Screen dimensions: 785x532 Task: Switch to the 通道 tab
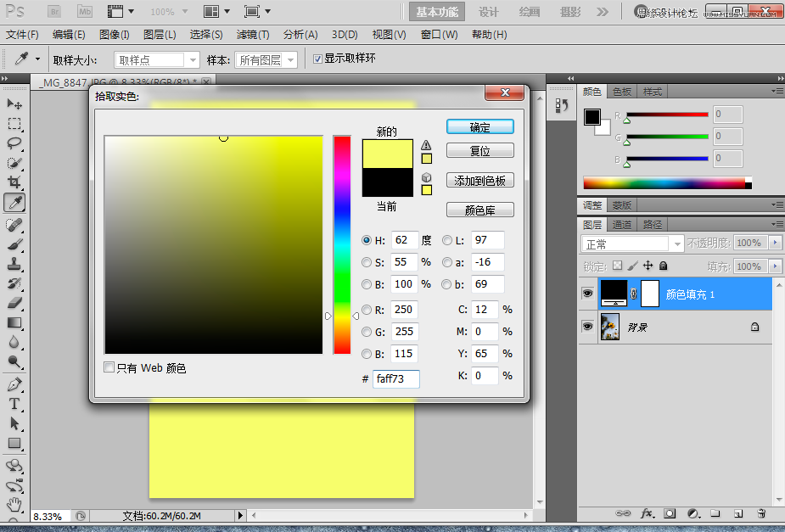pyautogui.click(x=622, y=225)
